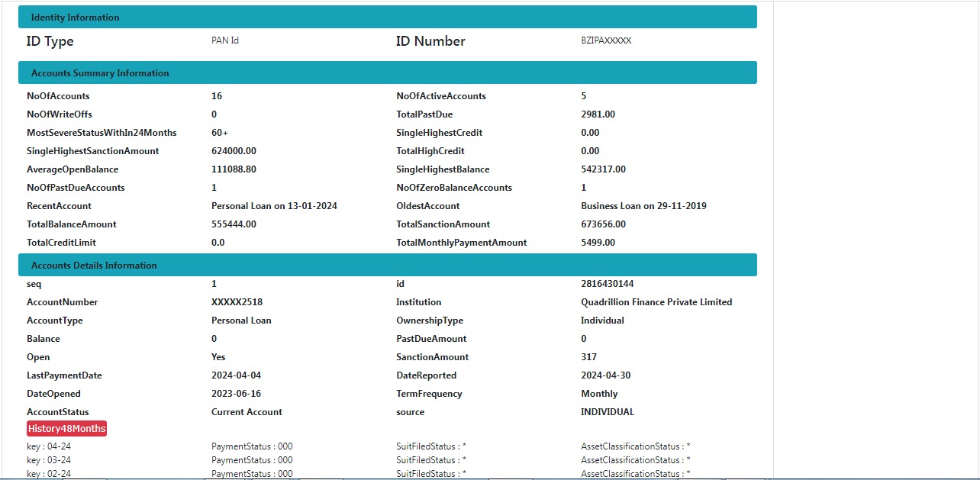The image size is (980, 480).
Task: Click source value INDIVIDUAL
Action: 608,412
